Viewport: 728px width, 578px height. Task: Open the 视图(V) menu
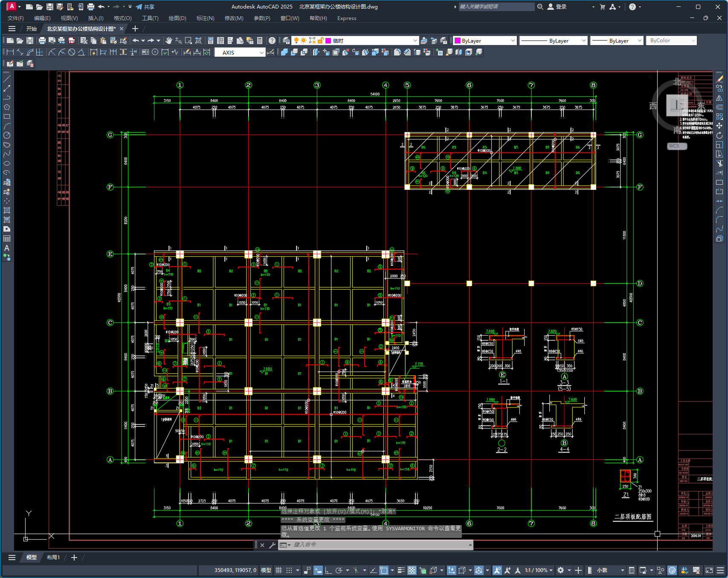[x=69, y=18]
